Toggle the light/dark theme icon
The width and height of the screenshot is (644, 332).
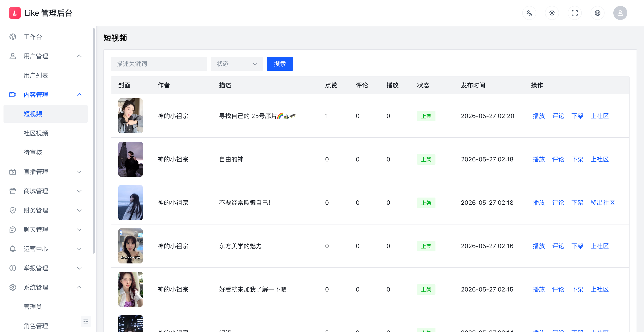pos(552,13)
